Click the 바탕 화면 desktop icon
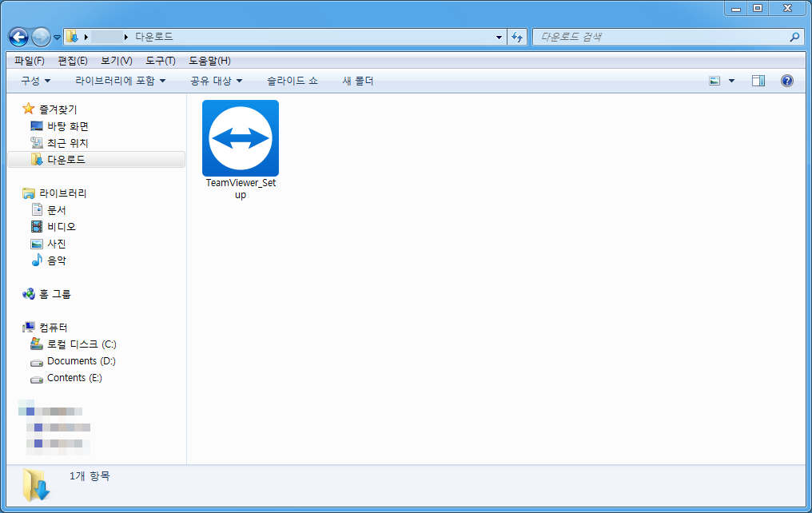Screen dimensions: 812x513 (x=37, y=125)
